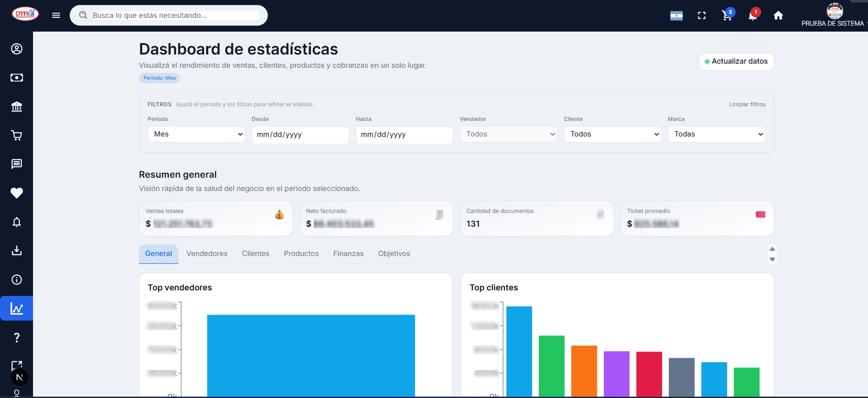Open the downloads sidebar icon

[x=17, y=251]
